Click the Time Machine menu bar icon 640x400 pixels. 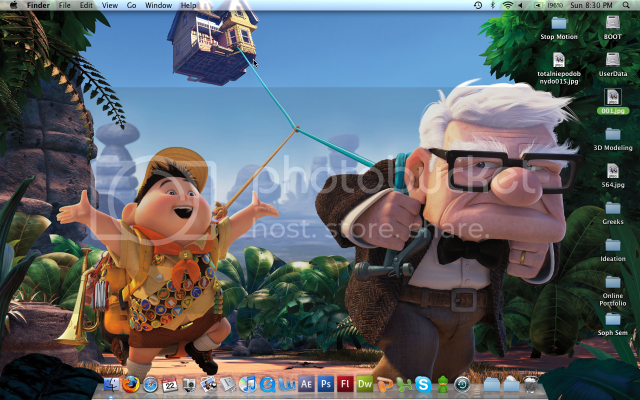pyautogui.click(x=477, y=6)
